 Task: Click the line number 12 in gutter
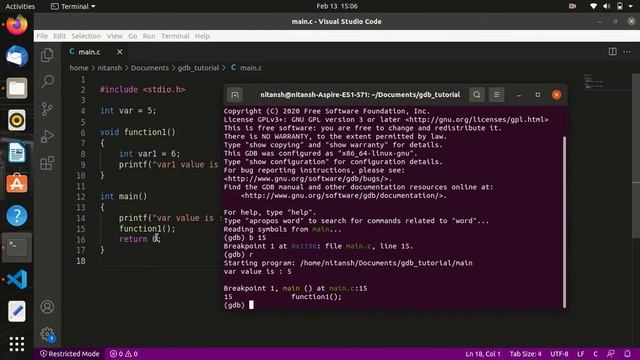click(81, 197)
